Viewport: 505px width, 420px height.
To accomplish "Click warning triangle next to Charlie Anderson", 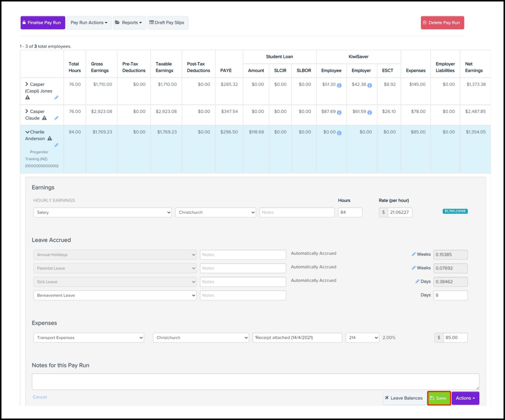I will click(x=50, y=138).
